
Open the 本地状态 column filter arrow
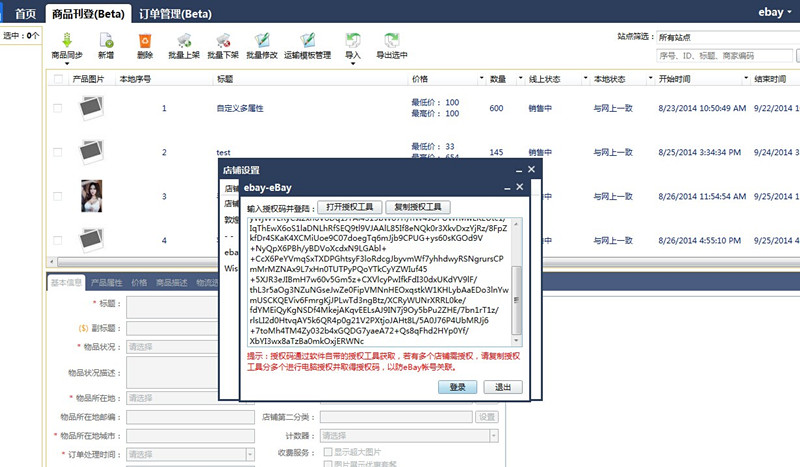650,79
